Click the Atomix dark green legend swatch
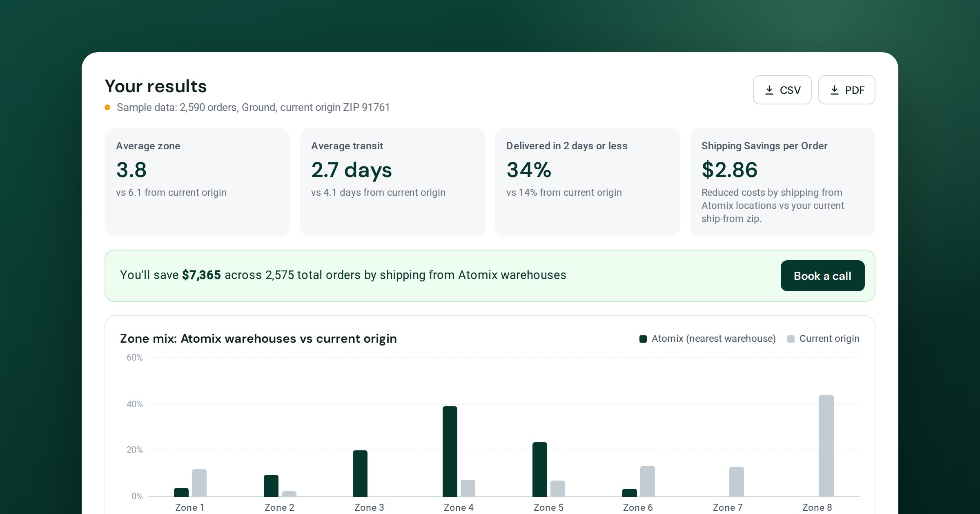Image resolution: width=980 pixels, height=514 pixels. click(x=643, y=339)
